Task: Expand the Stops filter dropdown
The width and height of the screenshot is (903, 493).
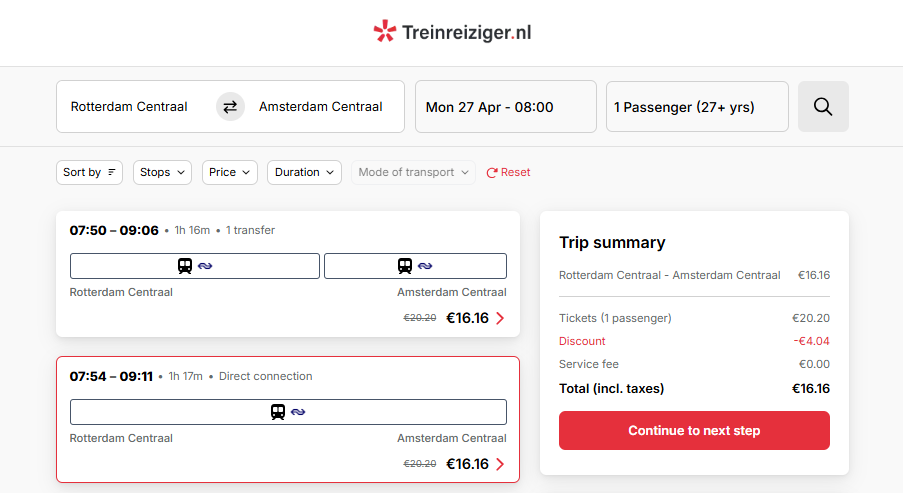Action: [x=163, y=172]
